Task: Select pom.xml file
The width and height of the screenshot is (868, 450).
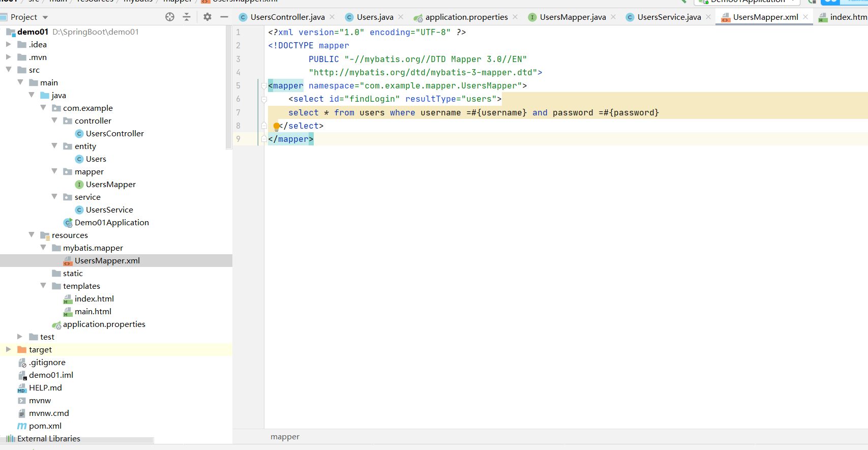Action: [x=45, y=426]
